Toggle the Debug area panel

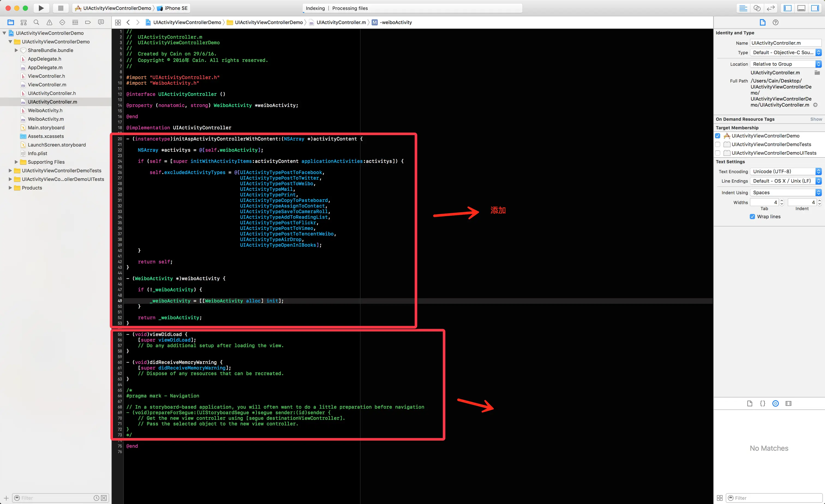click(801, 8)
